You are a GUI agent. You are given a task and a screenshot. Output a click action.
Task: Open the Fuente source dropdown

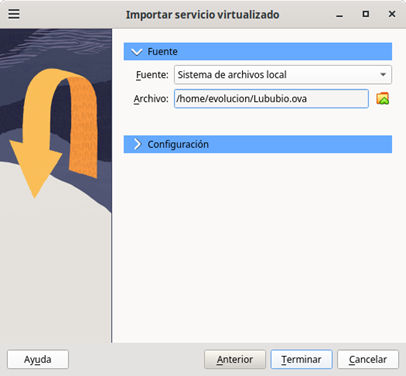click(x=283, y=75)
